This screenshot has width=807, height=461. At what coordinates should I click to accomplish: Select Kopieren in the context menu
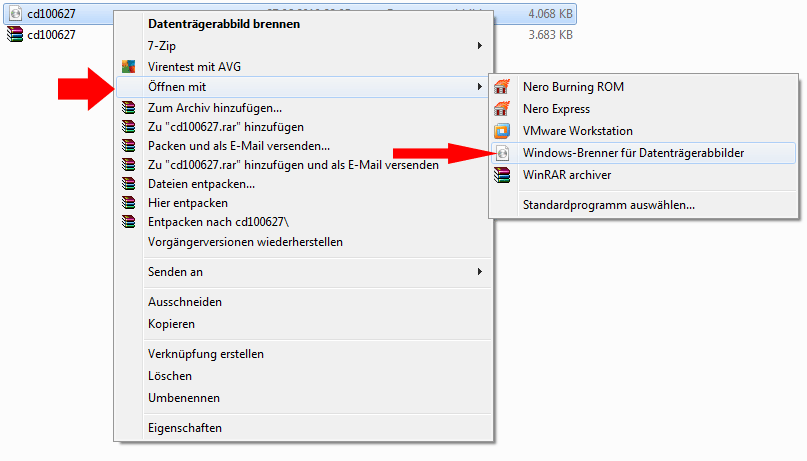tap(171, 324)
